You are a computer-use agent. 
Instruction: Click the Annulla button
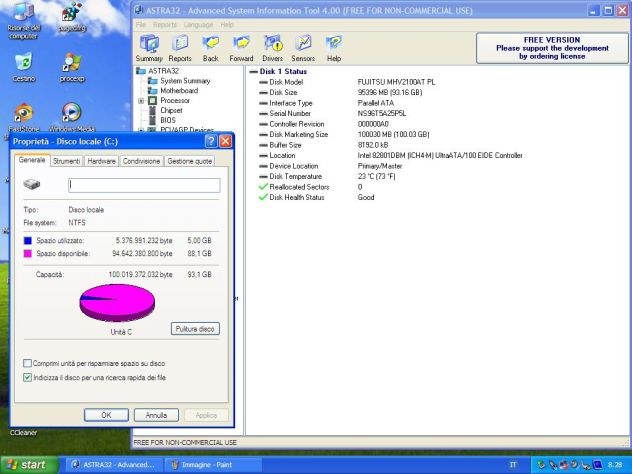pos(156,415)
